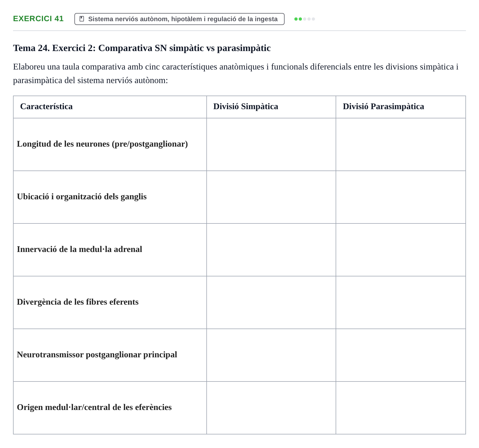Image resolution: width=479 pixels, height=448 pixels.
Task: Click the Simpàtica cell for 'Longitud de les neurones'
Action: pos(271,144)
